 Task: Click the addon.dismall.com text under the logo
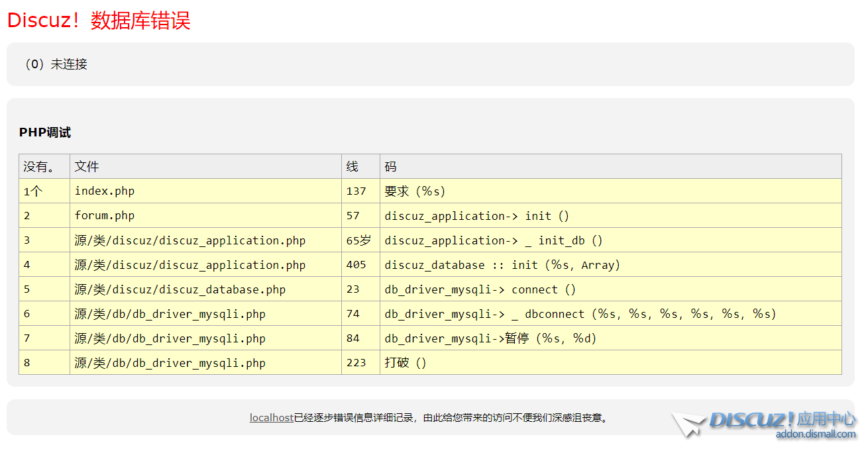click(x=815, y=434)
